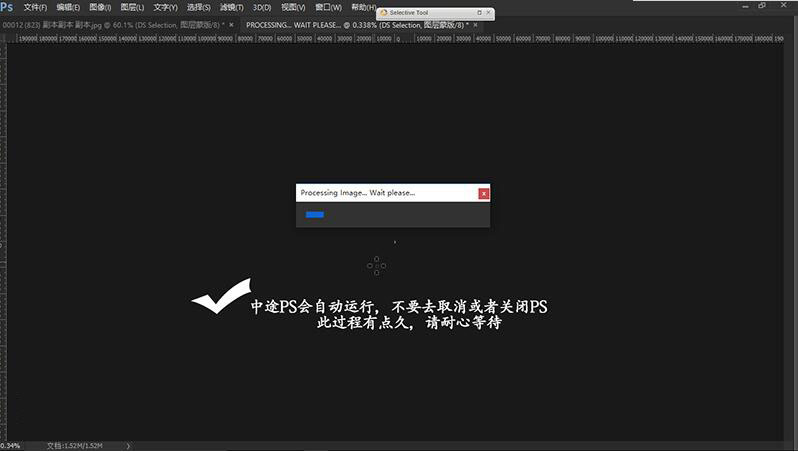Close the Processing Image dialog with red X
Image resolution: width=798 pixels, height=452 pixels.
coord(483,193)
